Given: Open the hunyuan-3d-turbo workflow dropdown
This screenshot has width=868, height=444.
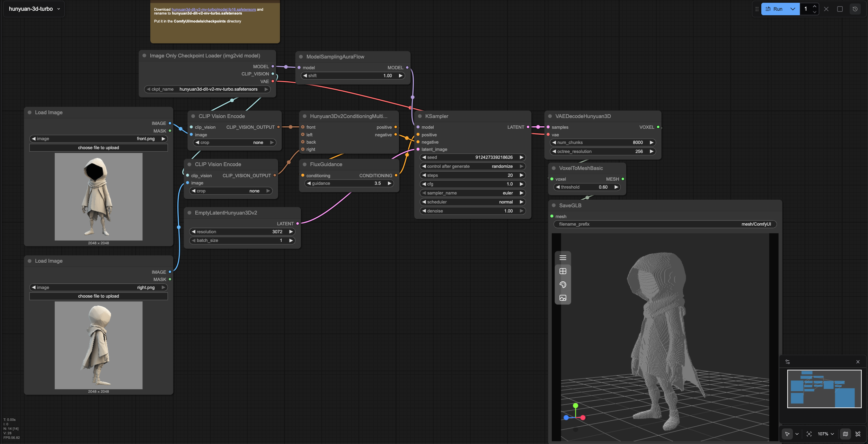Looking at the screenshot, I should [x=34, y=9].
